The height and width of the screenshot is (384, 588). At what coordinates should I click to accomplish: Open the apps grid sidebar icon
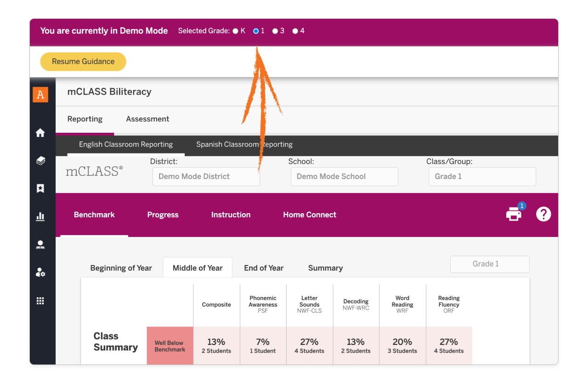coord(40,301)
